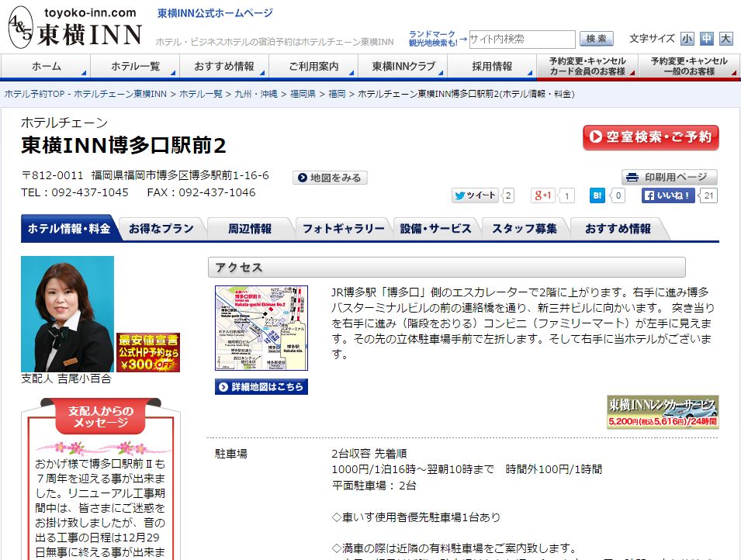Set font size to 小
The height and width of the screenshot is (560, 741).
(687, 39)
